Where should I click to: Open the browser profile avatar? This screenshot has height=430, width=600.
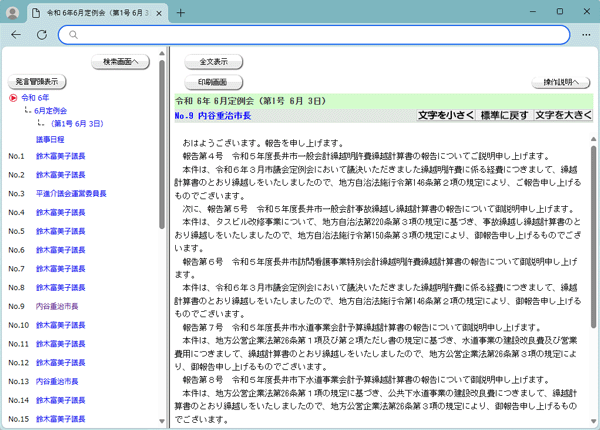point(13,13)
